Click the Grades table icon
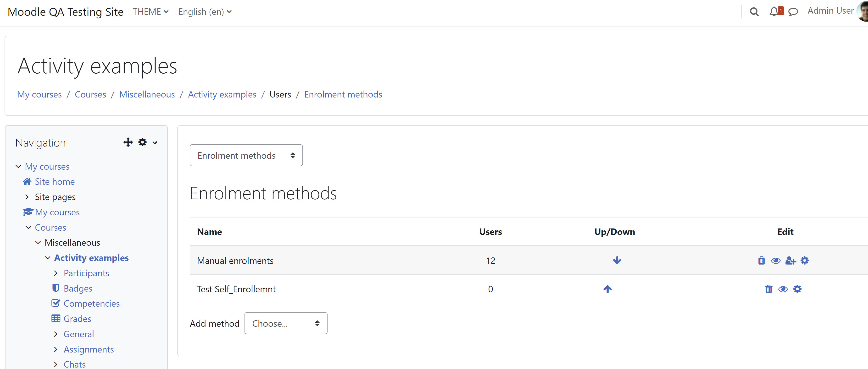Screen dimensions: 868x369 tap(56, 319)
